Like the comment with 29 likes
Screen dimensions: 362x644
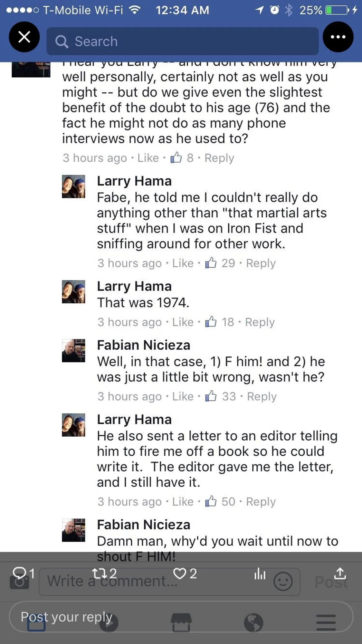(183, 263)
